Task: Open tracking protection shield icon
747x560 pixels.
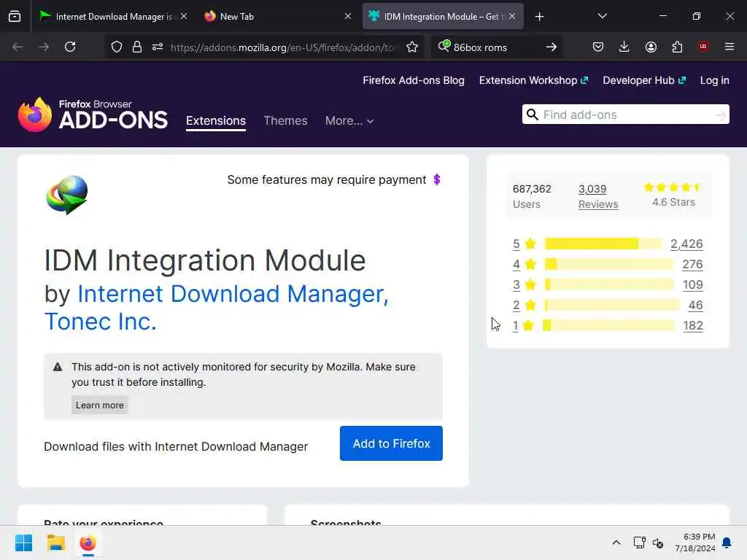Action: 117,47
